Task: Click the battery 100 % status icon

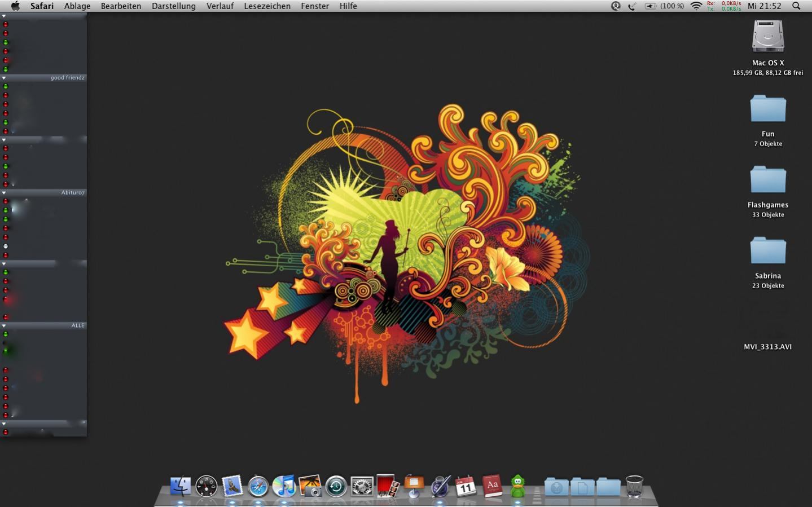Action: tap(665, 6)
